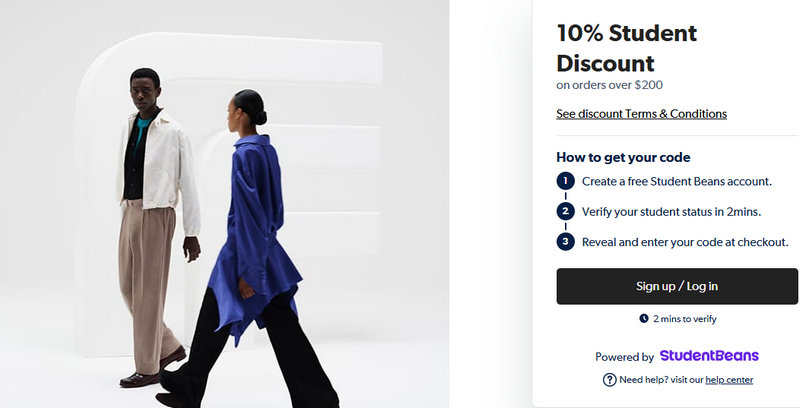Click the step 1 number badge
The image size is (800, 408).
(565, 181)
